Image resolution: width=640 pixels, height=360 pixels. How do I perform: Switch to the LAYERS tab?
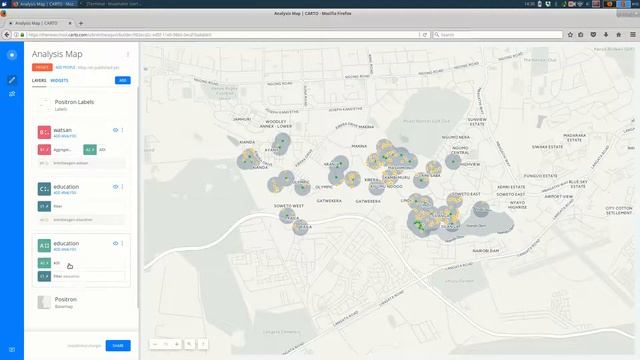tap(39, 80)
